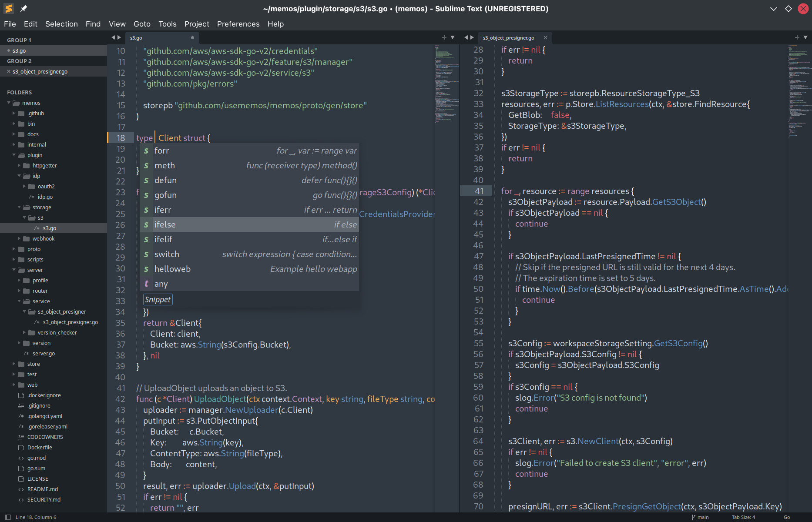Image resolution: width=812 pixels, height=522 pixels.
Task: Go to previous tab in left pane
Action: click(x=113, y=37)
